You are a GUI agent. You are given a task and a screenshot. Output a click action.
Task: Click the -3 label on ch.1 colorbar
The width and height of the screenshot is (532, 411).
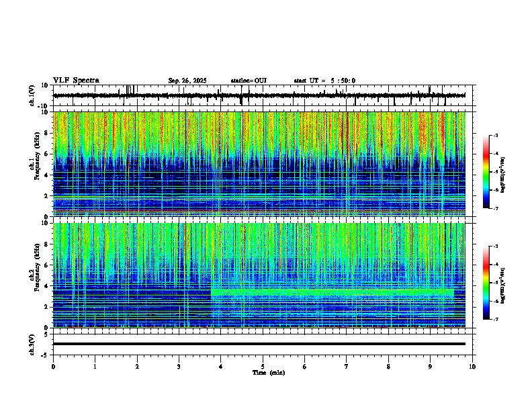click(495, 135)
